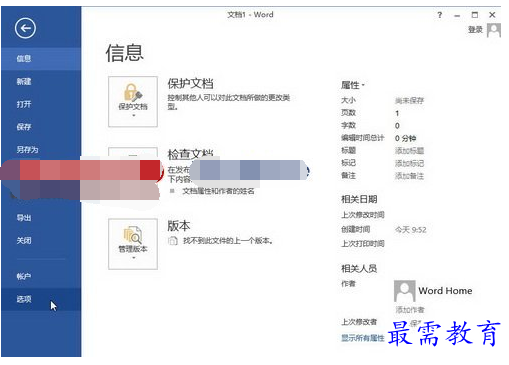Click the 显示所有属性 link
The width and height of the screenshot is (509, 365).
click(x=363, y=338)
